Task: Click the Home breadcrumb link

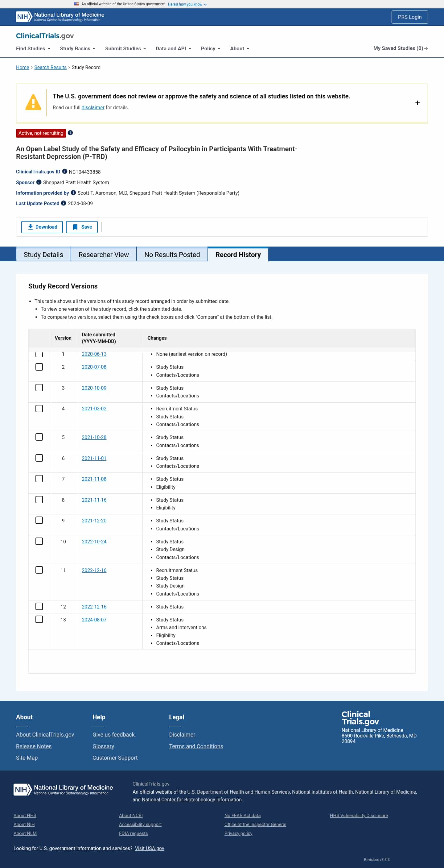Action: pyautogui.click(x=23, y=67)
